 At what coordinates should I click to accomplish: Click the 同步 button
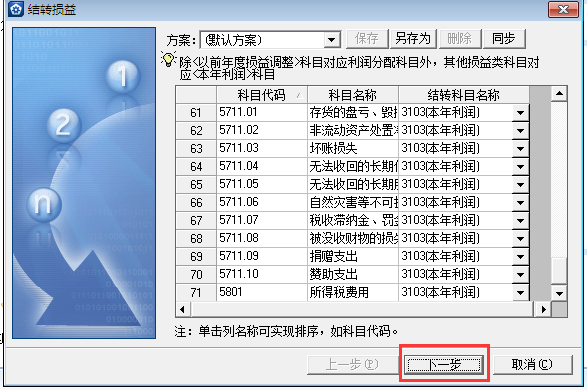pyautogui.click(x=504, y=39)
